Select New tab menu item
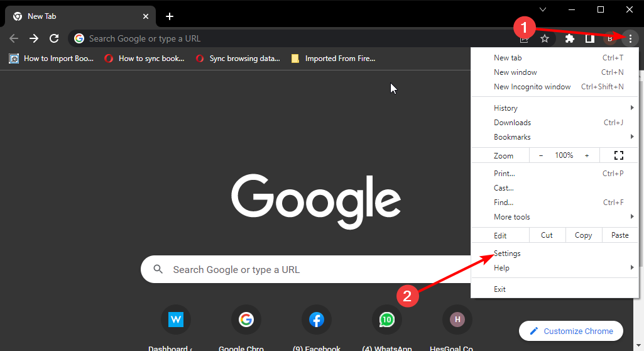 click(554, 58)
